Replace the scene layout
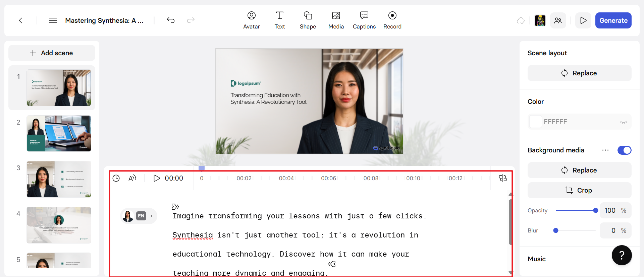 click(580, 73)
